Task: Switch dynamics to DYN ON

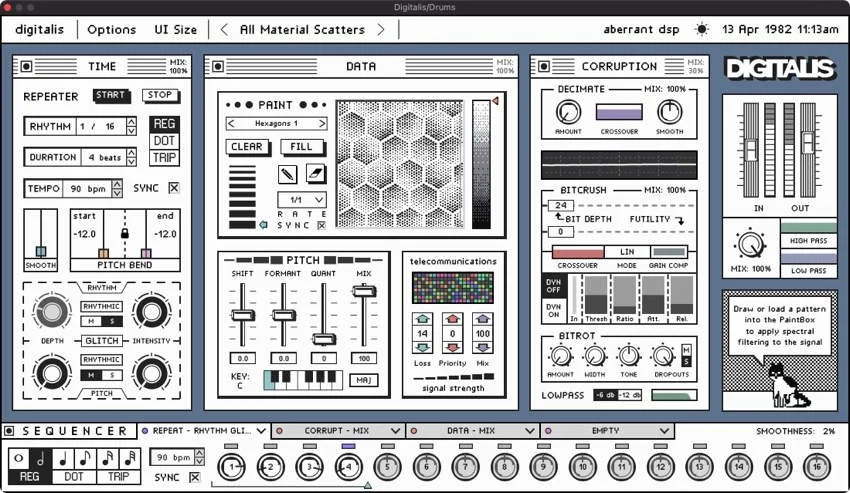Action: coord(553,310)
